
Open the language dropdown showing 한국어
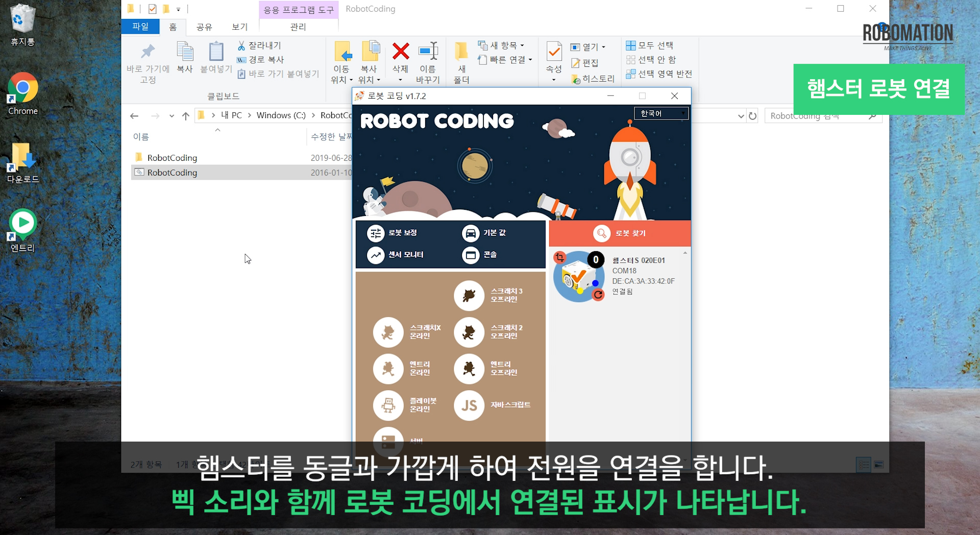coord(661,113)
